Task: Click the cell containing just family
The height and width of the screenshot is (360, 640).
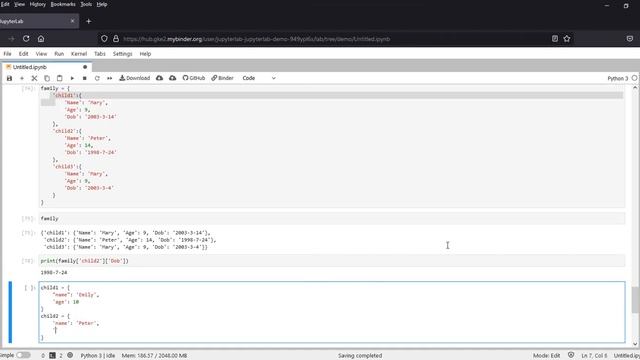Action: (332, 218)
